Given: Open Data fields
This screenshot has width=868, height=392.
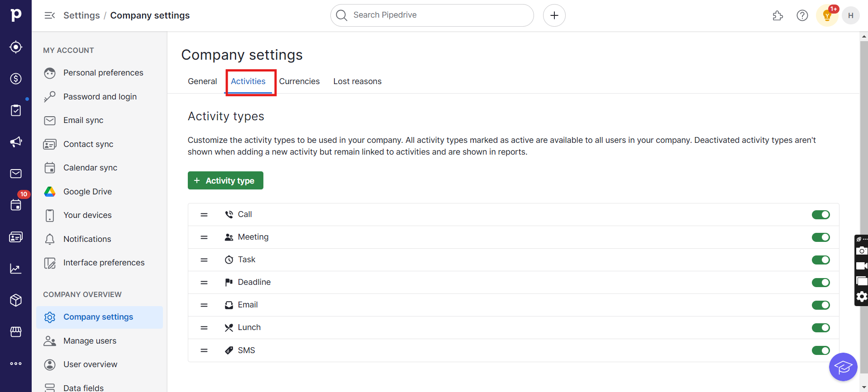Looking at the screenshot, I should point(100,387).
